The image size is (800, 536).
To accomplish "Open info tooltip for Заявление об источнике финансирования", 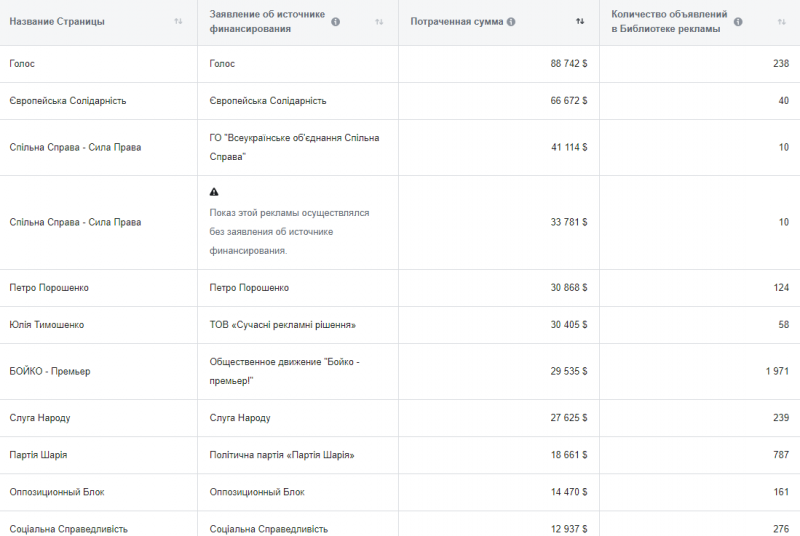I will click(335, 22).
